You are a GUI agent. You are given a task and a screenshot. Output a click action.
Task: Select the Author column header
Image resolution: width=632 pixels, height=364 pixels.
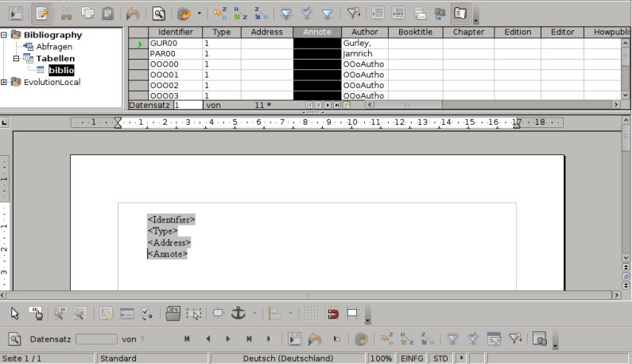click(365, 32)
